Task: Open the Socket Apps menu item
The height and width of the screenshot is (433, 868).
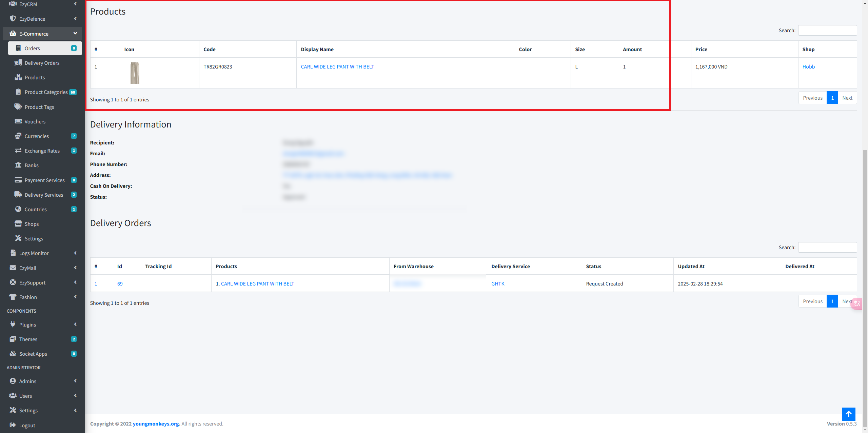Action: [42, 354]
